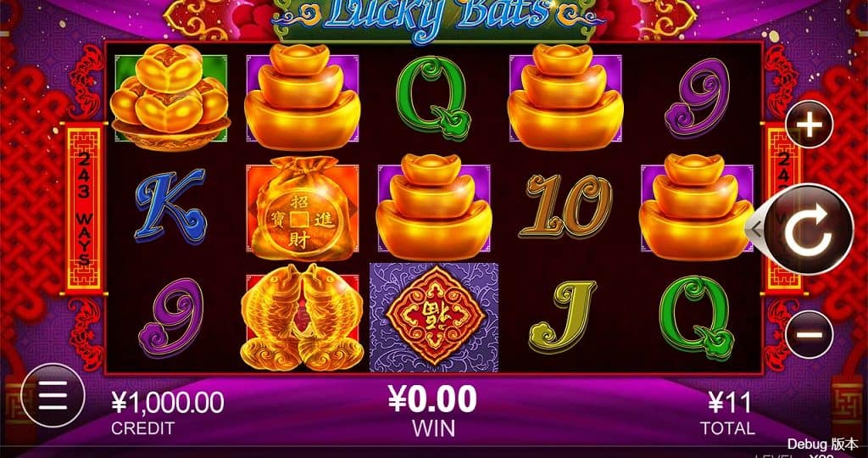Click the blue K card symbol
The height and width of the screenshot is (458, 868).
click(170, 206)
